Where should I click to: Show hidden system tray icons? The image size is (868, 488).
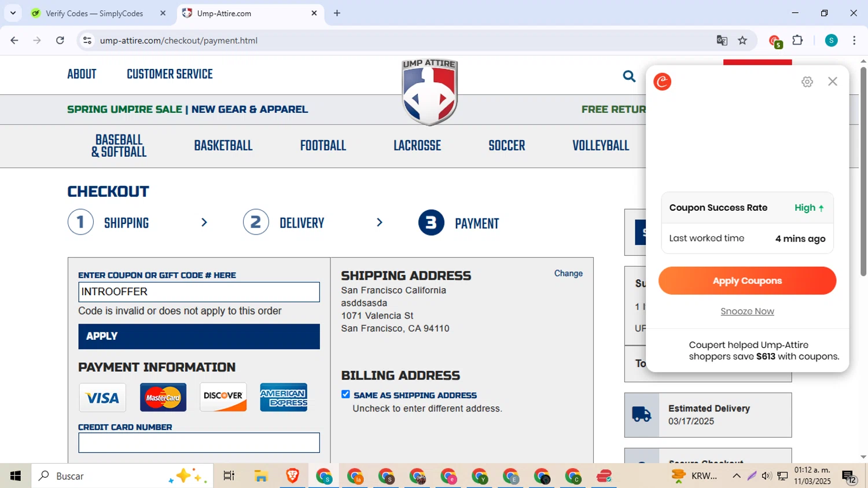pyautogui.click(x=736, y=476)
